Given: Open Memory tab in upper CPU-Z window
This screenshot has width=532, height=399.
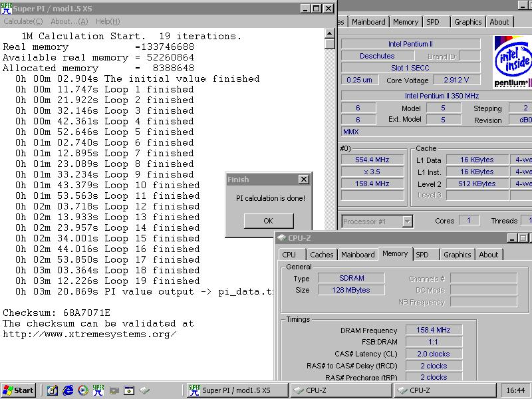Looking at the screenshot, I should point(406,22).
